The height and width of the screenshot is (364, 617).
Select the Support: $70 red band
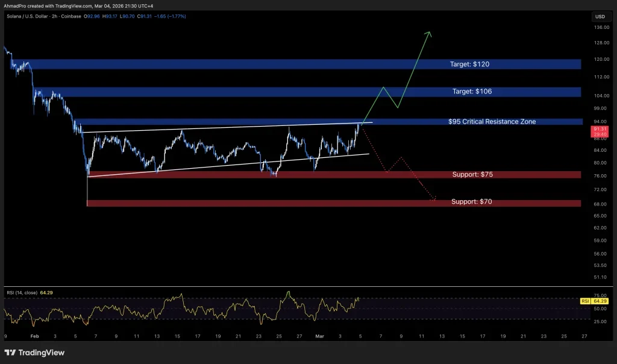coord(334,203)
